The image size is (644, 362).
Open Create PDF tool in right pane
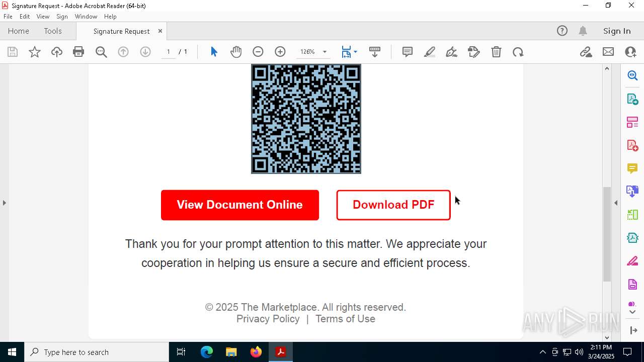click(632, 145)
